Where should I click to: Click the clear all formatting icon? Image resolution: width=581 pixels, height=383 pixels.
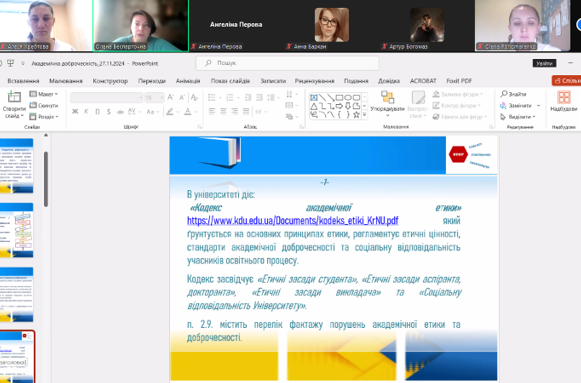pos(194,97)
